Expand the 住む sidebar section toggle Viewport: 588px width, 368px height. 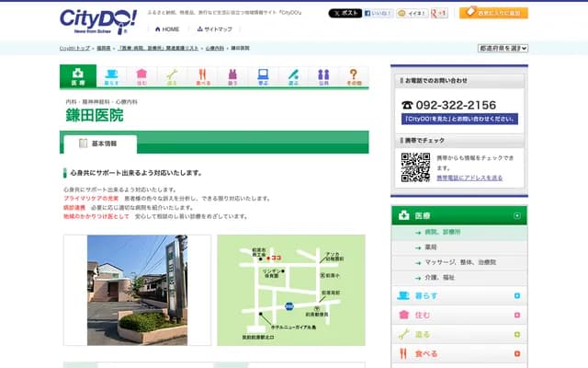click(x=517, y=315)
